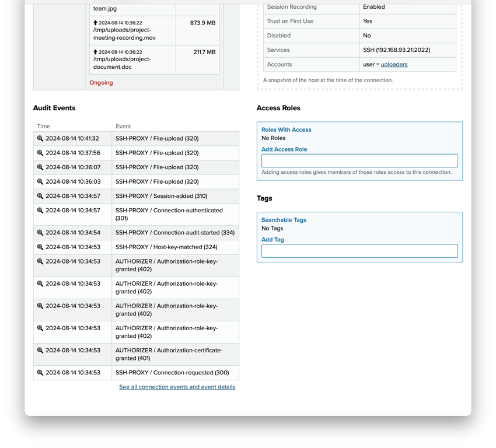Click the Time column header
The width and height of the screenshot is (496, 448).
point(44,126)
